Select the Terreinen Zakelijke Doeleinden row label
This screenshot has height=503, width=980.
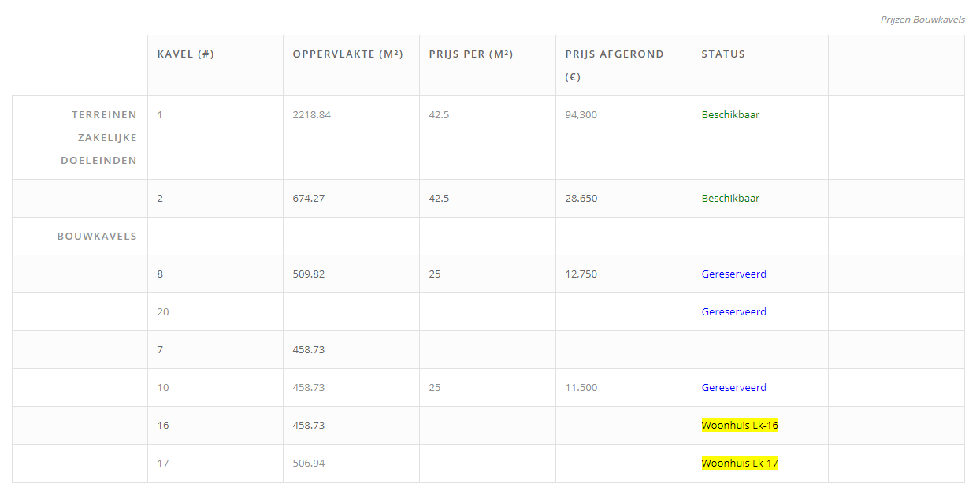click(x=99, y=138)
